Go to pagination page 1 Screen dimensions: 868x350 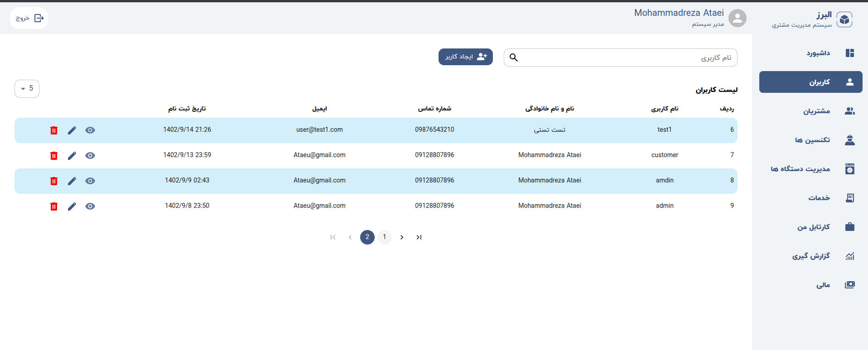tap(385, 237)
